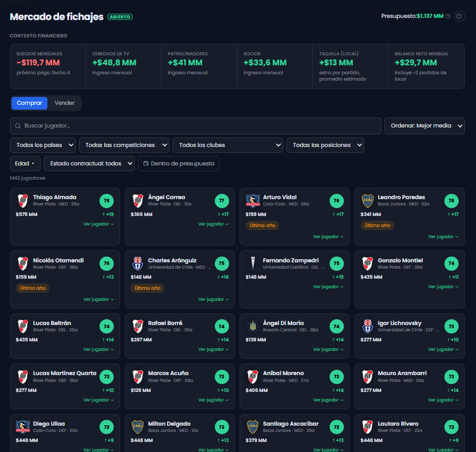Click Ver jugador for Thiago Almada
Screen dimensions: 476x452
click(98, 224)
